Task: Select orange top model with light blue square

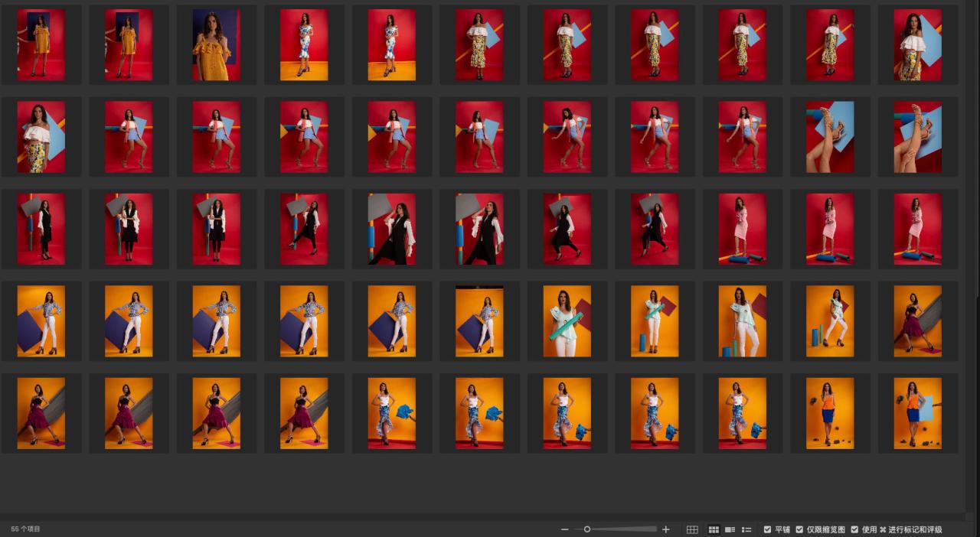Action: (x=917, y=413)
